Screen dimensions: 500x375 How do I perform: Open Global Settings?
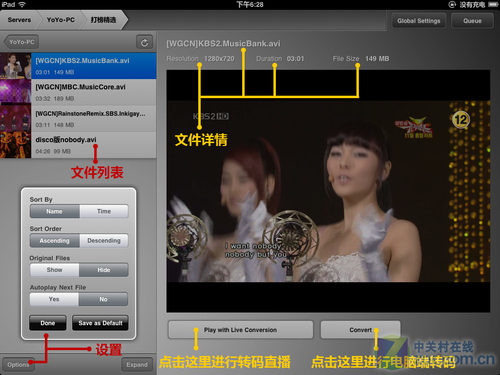point(419,21)
